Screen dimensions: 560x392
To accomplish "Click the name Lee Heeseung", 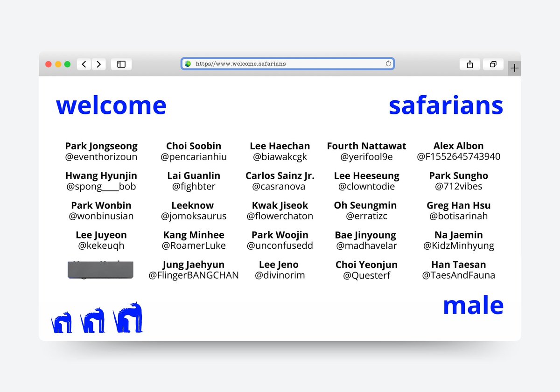I will point(366,176).
